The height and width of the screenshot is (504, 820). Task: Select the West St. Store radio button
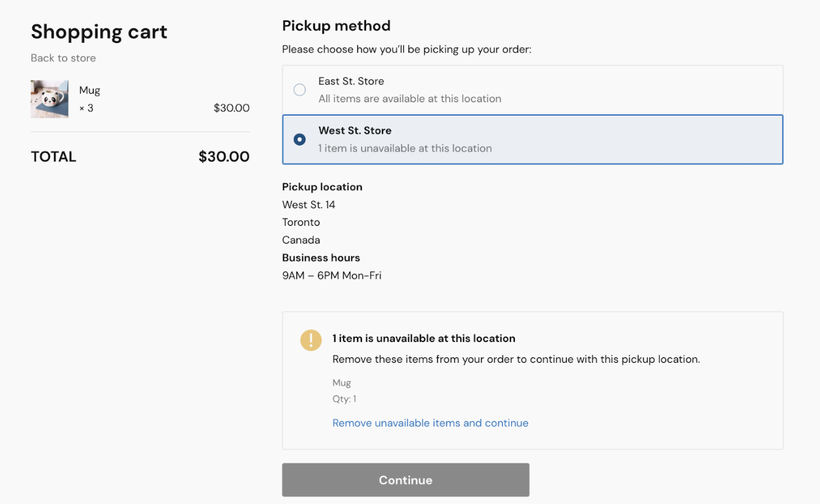300,139
